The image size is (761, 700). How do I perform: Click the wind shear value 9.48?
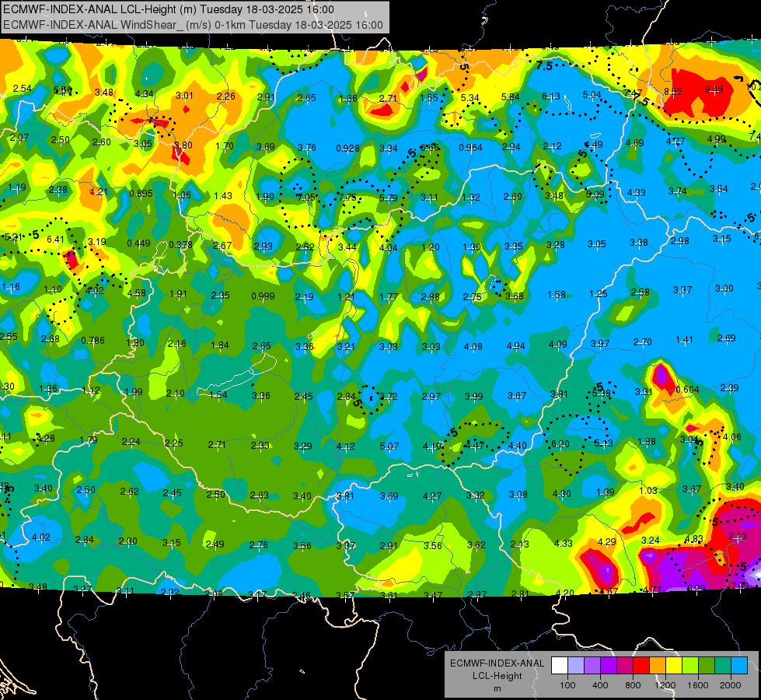click(714, 89)
